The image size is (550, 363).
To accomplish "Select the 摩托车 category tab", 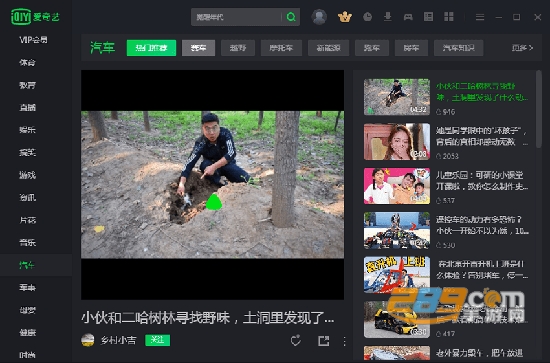I will pos(281,48).
